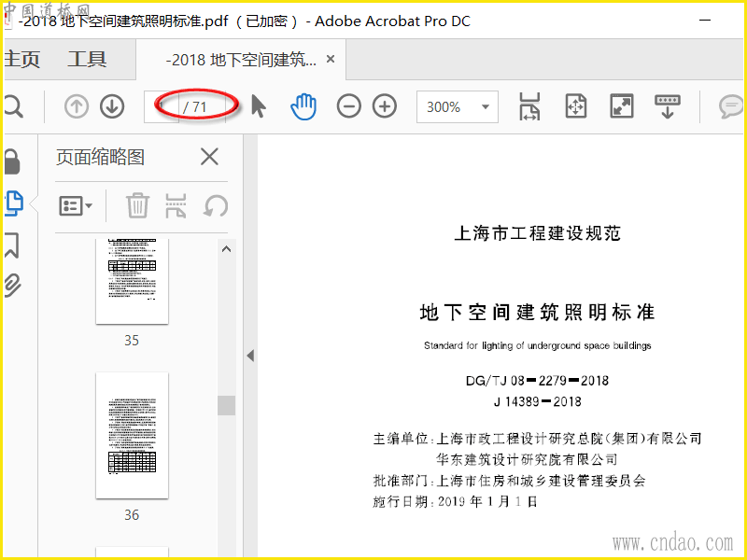Open the read mode keyboard-arrow tool
The image size is (747, 560).
[668, 106]
